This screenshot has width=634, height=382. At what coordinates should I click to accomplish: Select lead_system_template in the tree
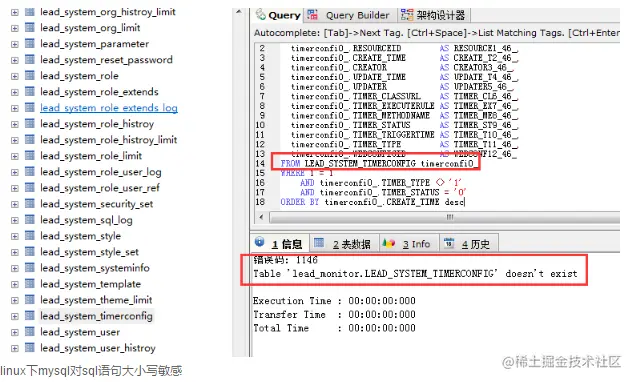(91, 284)
